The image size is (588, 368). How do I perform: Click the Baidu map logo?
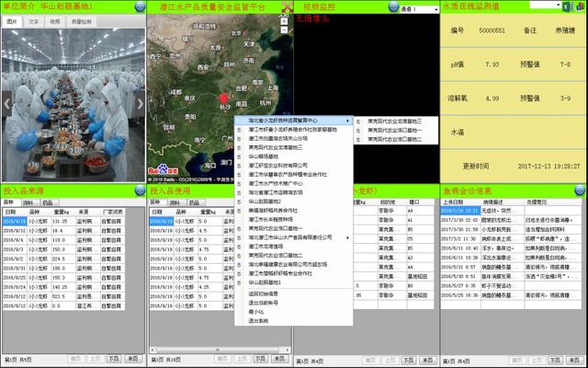click(x=161, y=169)
